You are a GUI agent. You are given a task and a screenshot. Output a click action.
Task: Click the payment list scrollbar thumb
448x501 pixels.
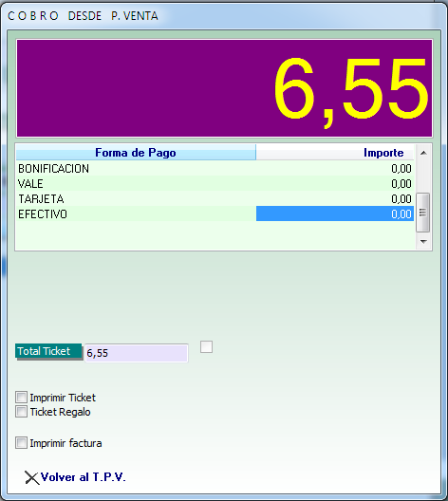(423, 213)
